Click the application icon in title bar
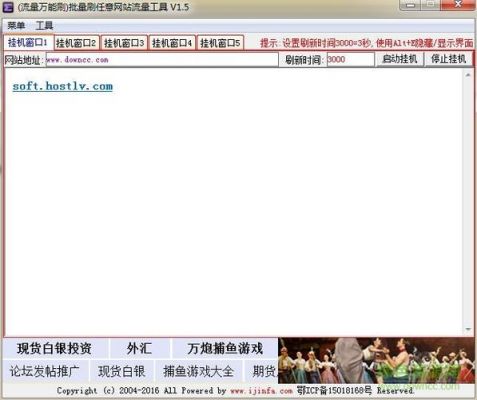Viewport: 477px width, 400px height. click(x=8, y=7)
